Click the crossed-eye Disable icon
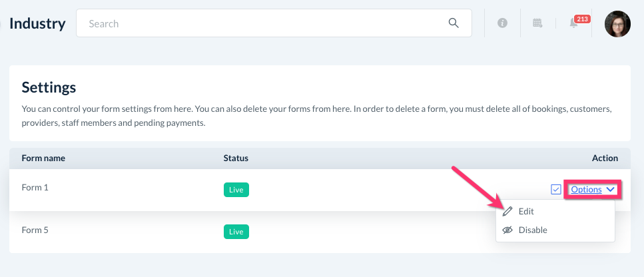This screenshot has width=644, height=277. pyautogui.click(x=507, y=230)
